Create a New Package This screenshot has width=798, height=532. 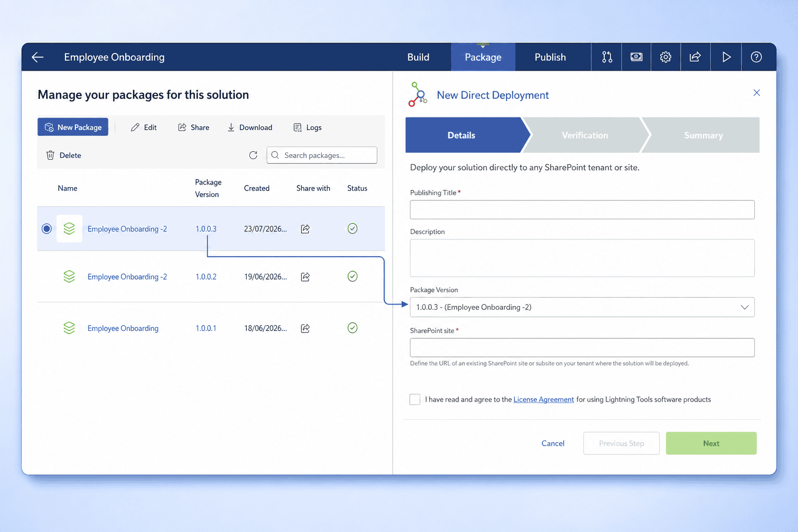coord(73,127)
